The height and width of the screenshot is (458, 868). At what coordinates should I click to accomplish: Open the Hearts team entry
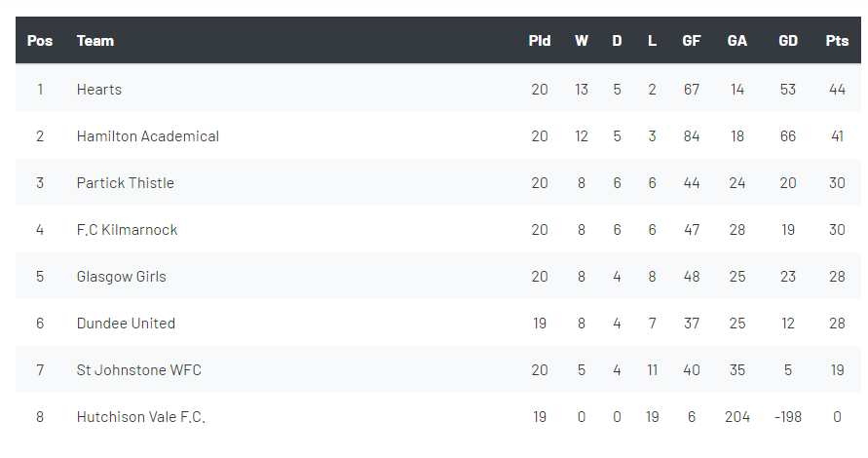click(x=99, y=90)
